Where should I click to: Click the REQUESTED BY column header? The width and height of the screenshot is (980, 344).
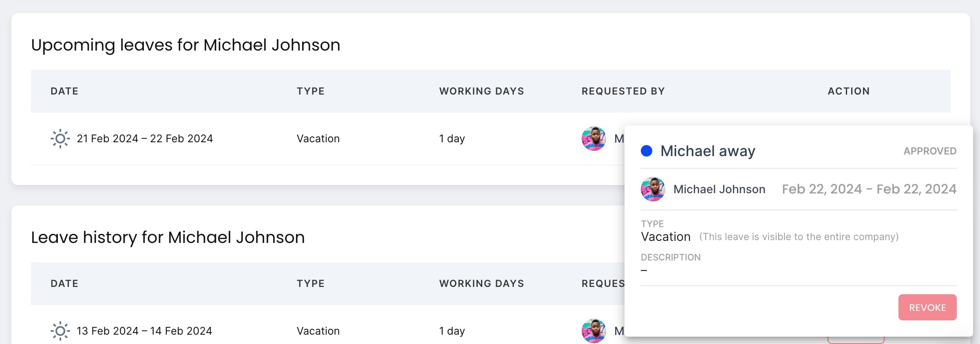pyautogui.click(x=623, y=91)
